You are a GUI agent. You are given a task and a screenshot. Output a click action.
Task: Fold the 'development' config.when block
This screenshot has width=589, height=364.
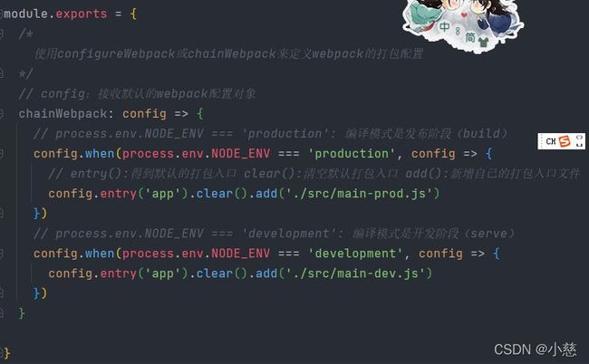pyautogui.click(x=2, y=254)
